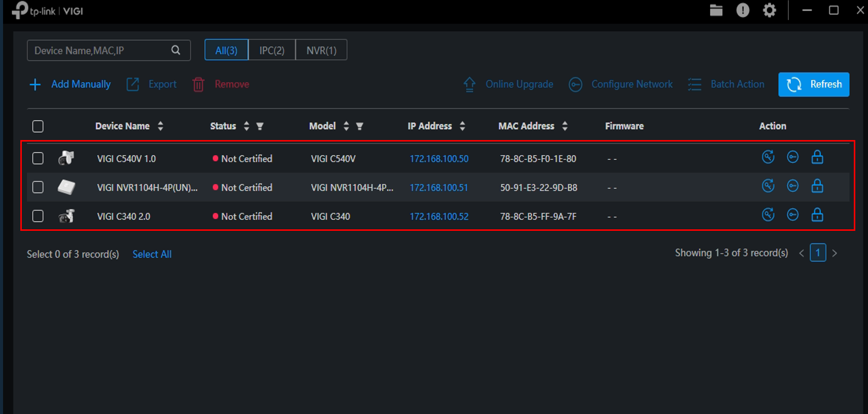
Task: Sort the table by Device Name
Action: (160, 126)
